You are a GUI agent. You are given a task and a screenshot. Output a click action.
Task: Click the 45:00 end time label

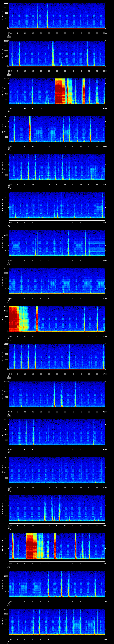105,298
